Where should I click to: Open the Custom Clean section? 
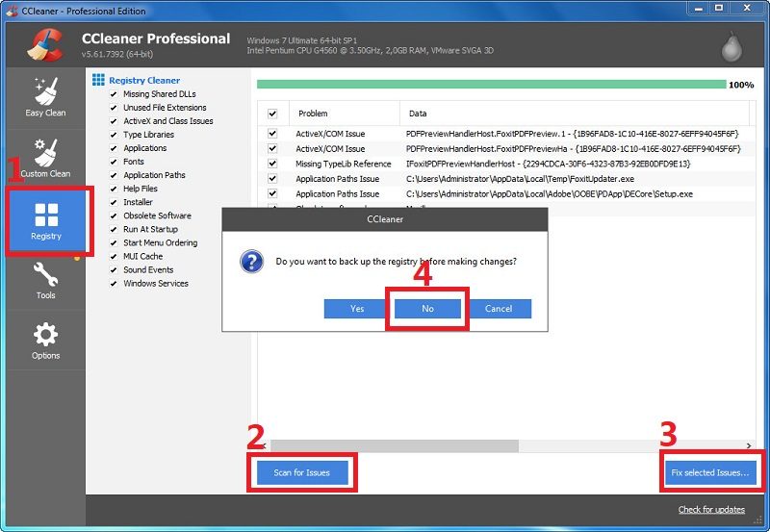[45, 159]
